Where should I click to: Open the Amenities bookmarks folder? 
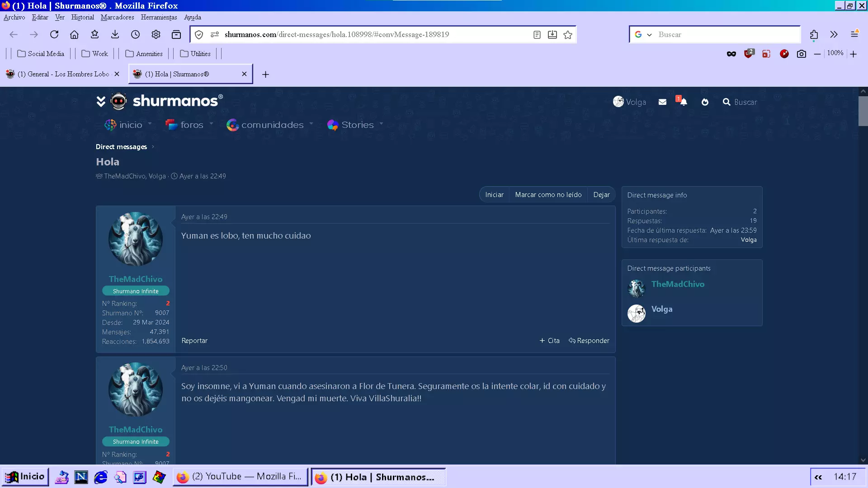point(144,54)
